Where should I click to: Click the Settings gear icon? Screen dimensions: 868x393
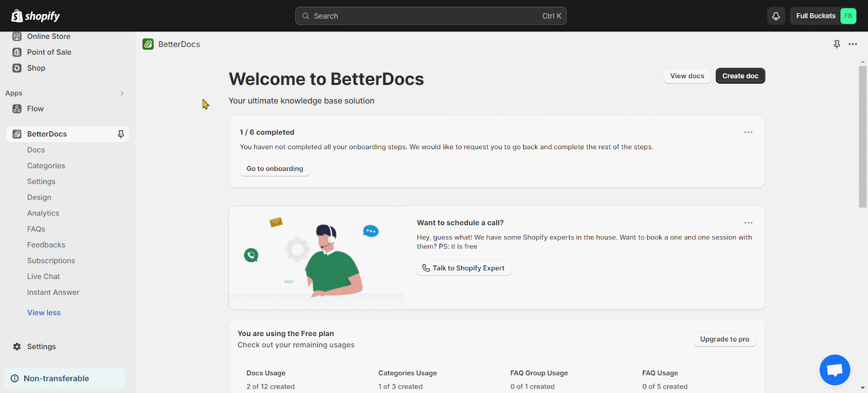(x=17, y=346)
